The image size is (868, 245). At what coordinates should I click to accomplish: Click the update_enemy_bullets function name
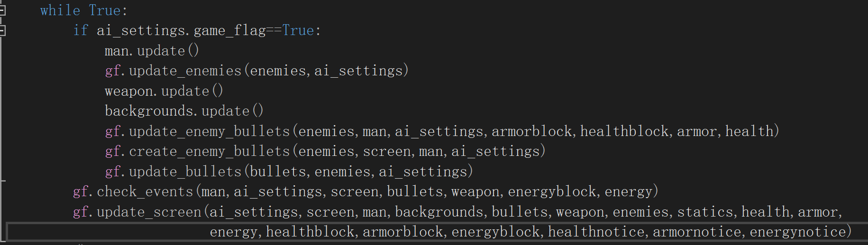pos(209,131)
